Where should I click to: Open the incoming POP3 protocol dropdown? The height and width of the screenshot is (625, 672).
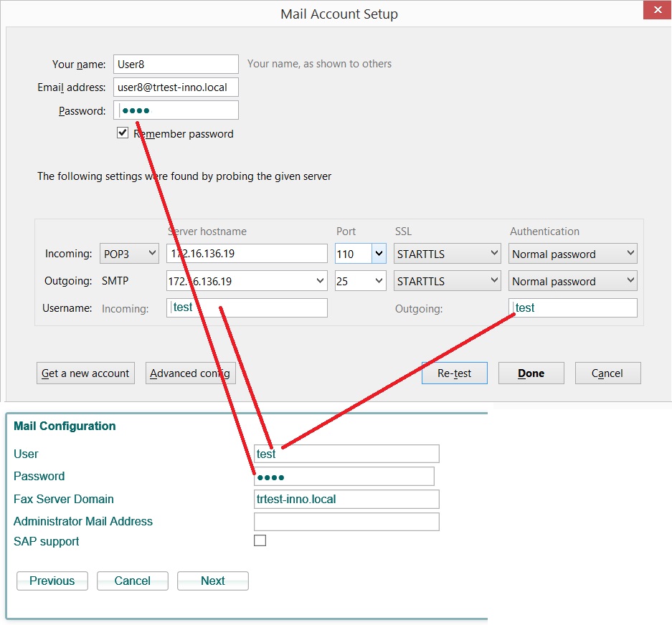(129, 254)
